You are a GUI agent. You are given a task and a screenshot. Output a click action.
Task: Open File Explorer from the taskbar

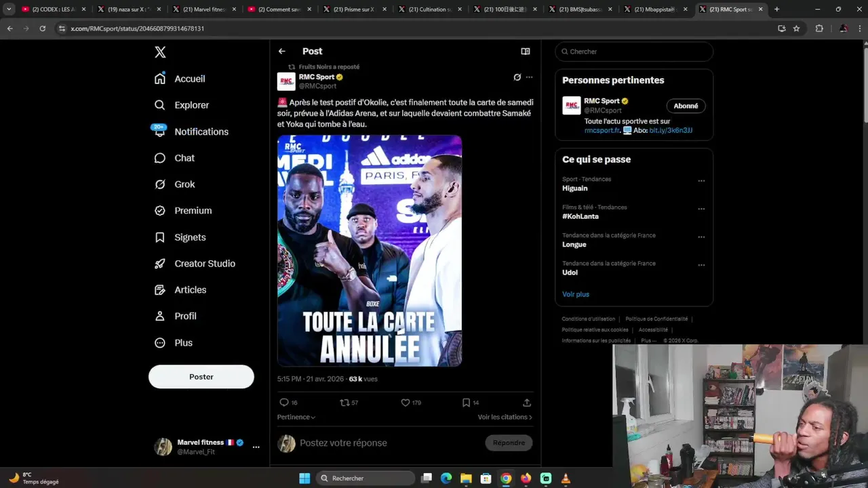pos(466,479)
